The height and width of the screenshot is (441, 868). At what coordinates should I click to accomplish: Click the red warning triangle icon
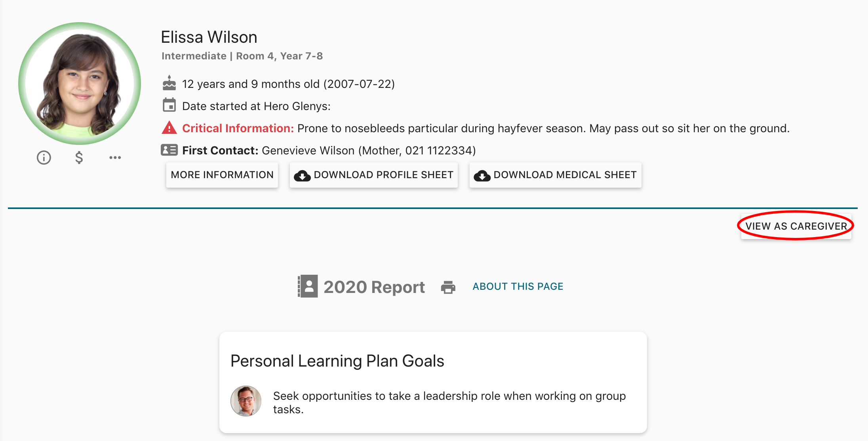(x=169, y=128)
